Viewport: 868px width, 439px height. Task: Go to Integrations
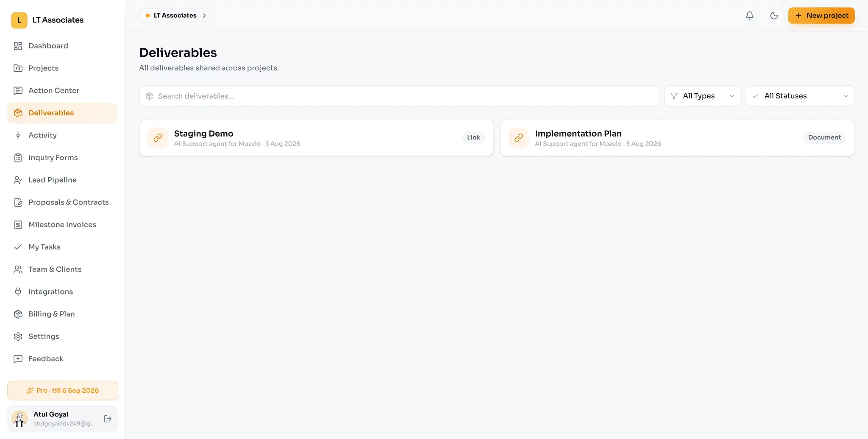click(x=62, y=292)
